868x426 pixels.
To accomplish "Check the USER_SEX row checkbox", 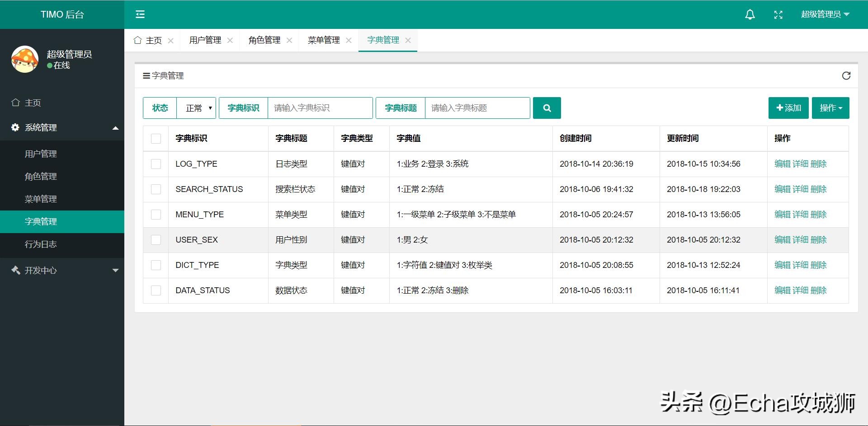I will 156,240.
